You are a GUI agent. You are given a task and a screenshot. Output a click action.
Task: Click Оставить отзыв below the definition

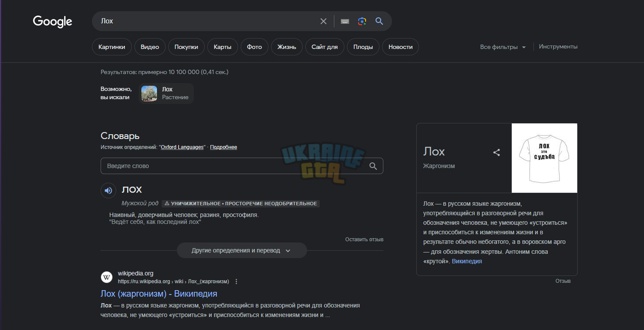tap(364, 239)
